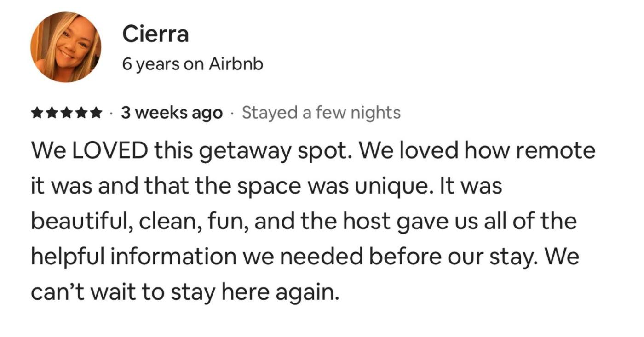
Task: Click the "3 weeks ago" review date
Action: (172, 113)
